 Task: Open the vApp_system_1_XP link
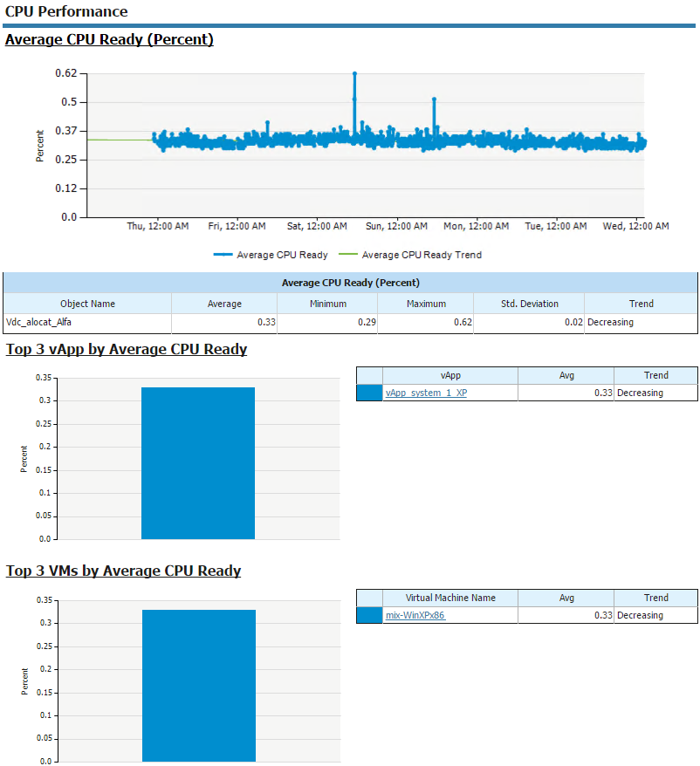426,393
